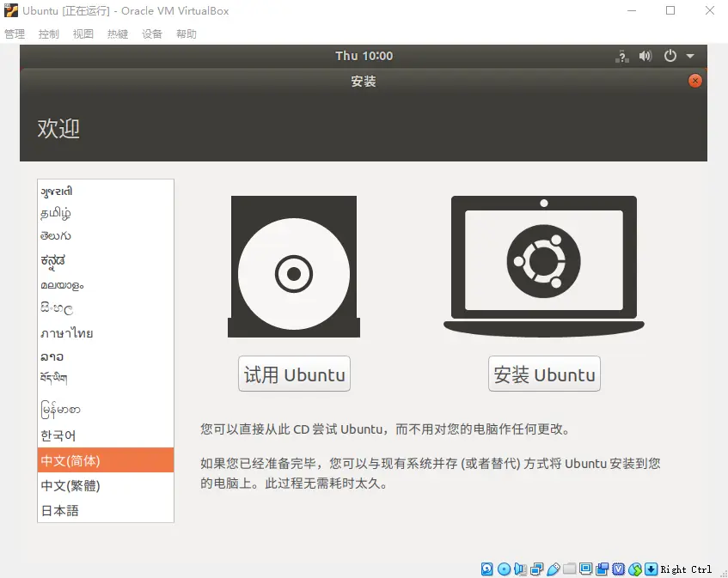
Task: Select తెలుగు in the language list
Action: click(106, 236)
